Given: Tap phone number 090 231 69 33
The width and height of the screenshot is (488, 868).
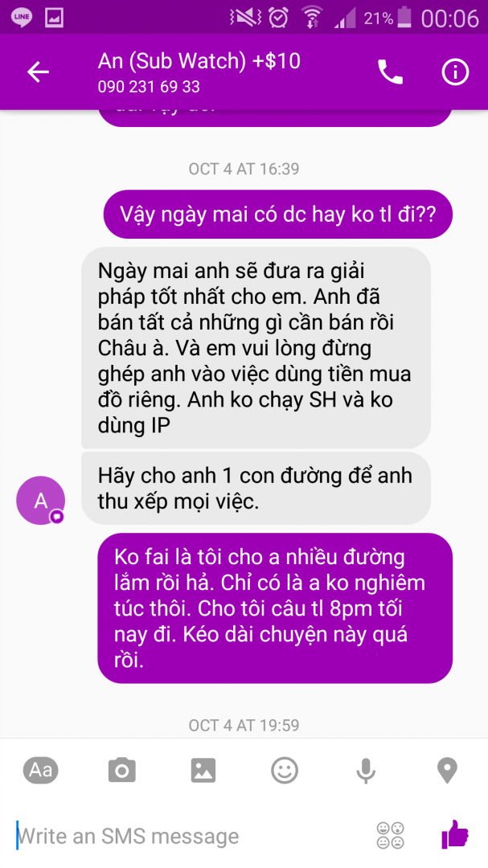Looking at the screenshot, I should click(x=149, y=88).
